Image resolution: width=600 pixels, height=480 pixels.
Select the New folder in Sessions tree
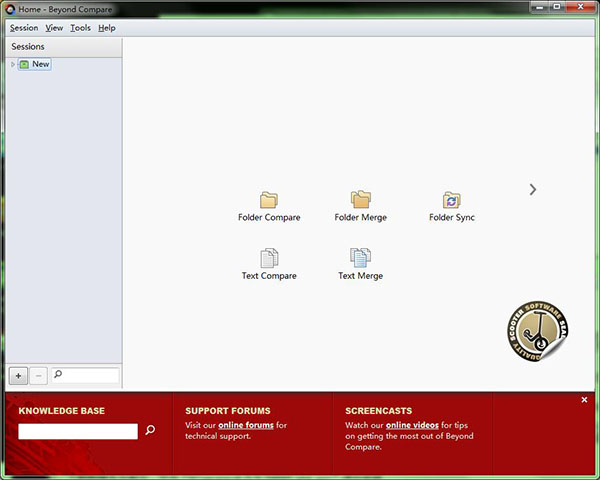[x=40, y=64]
